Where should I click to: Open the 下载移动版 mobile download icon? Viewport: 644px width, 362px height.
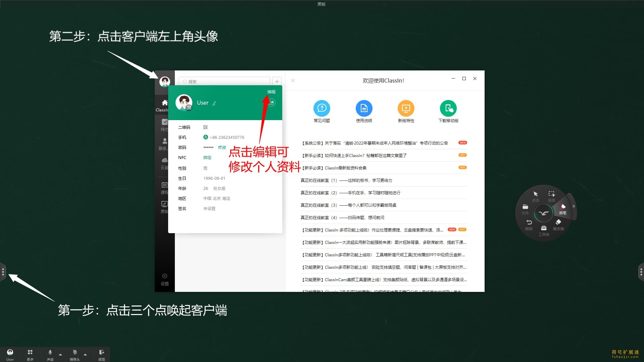point(448,108)
